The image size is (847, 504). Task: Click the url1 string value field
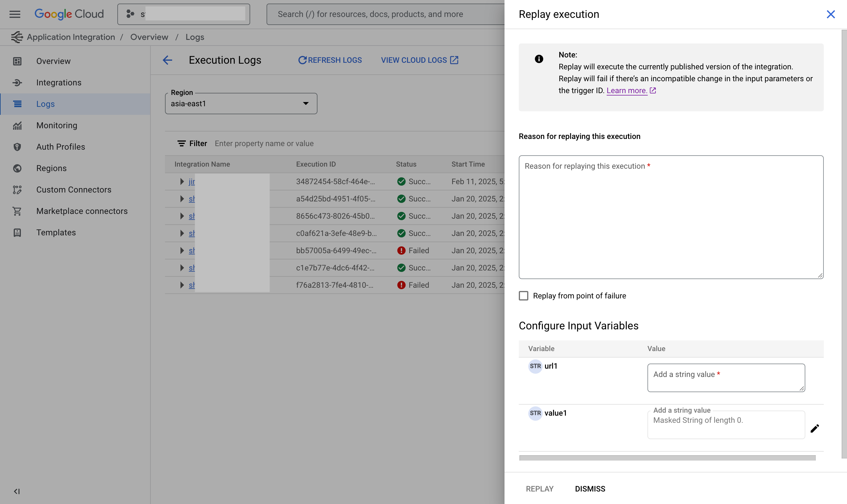(726, 378)
